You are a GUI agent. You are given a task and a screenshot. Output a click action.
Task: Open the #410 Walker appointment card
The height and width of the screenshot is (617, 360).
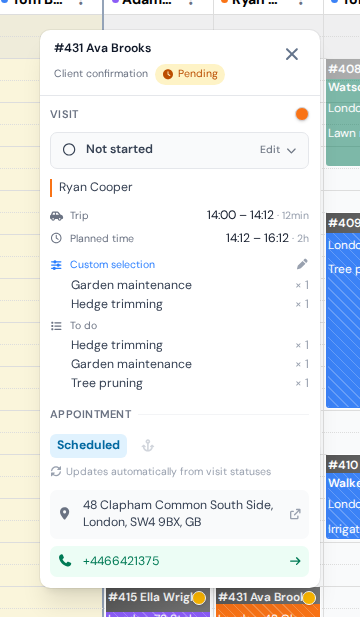click(x=343, y=497)
